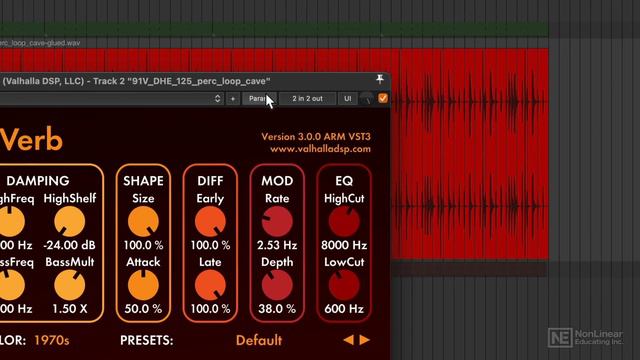
Task: Go to previous preset with left arrow
Action: pyautogui.click(x=349, y=340)
